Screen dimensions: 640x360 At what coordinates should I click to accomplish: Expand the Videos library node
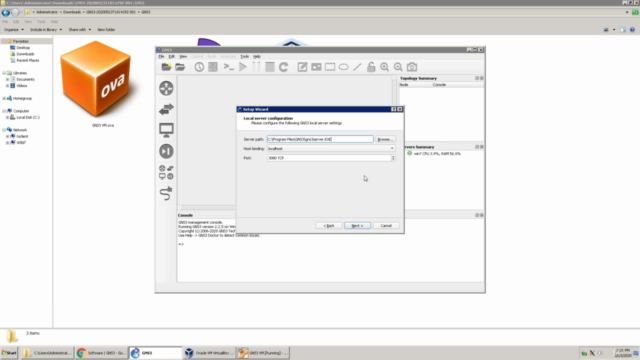tap(7, 86)
